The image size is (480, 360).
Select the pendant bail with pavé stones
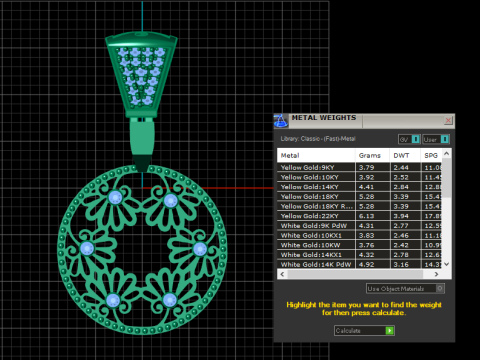pos(141,75)
